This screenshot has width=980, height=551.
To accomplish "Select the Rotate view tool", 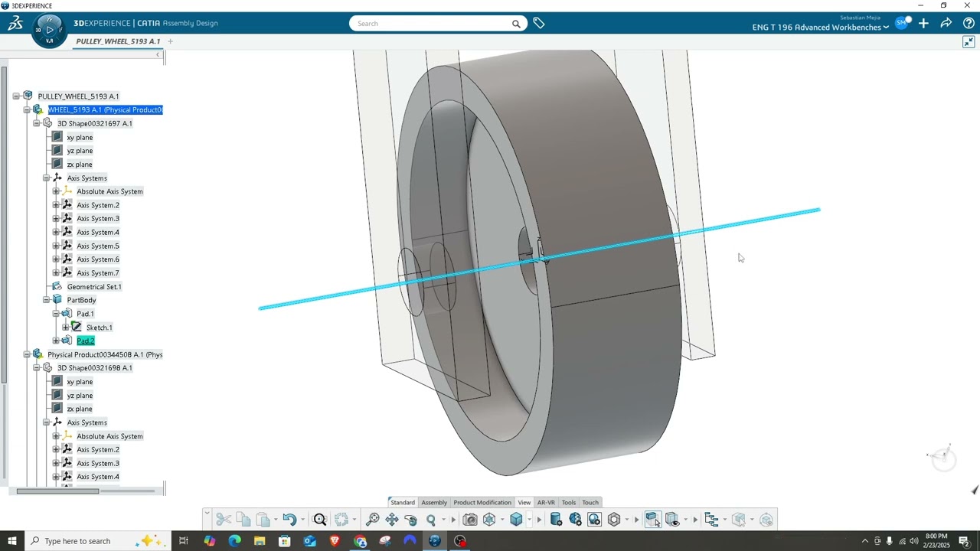I will (411, 520).
